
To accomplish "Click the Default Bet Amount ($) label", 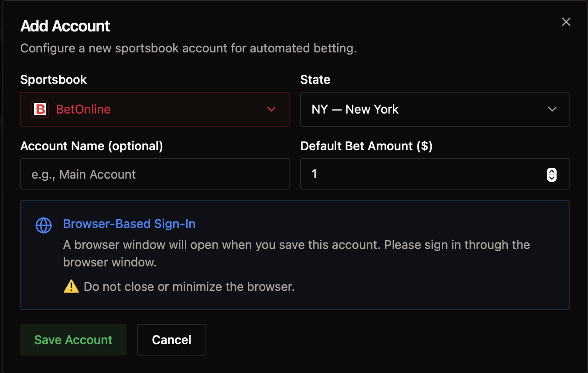I will (366, 146).
